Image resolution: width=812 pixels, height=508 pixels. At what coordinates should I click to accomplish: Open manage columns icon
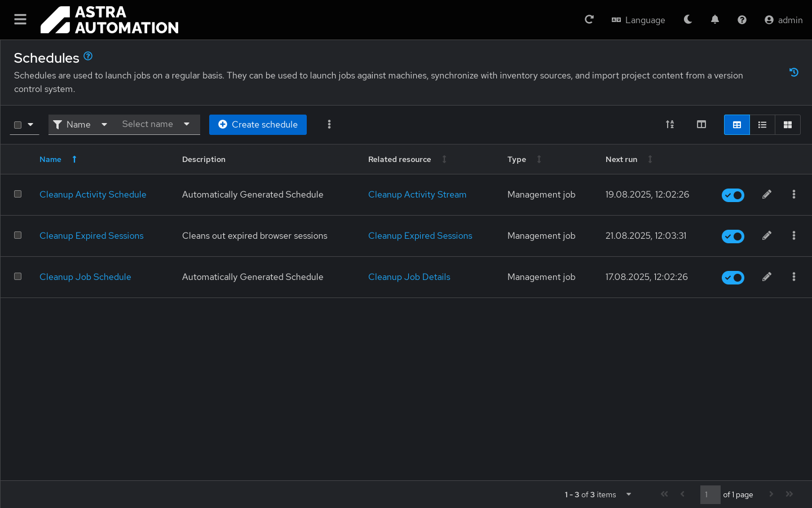pyautogui.click(x=701, y=125)
